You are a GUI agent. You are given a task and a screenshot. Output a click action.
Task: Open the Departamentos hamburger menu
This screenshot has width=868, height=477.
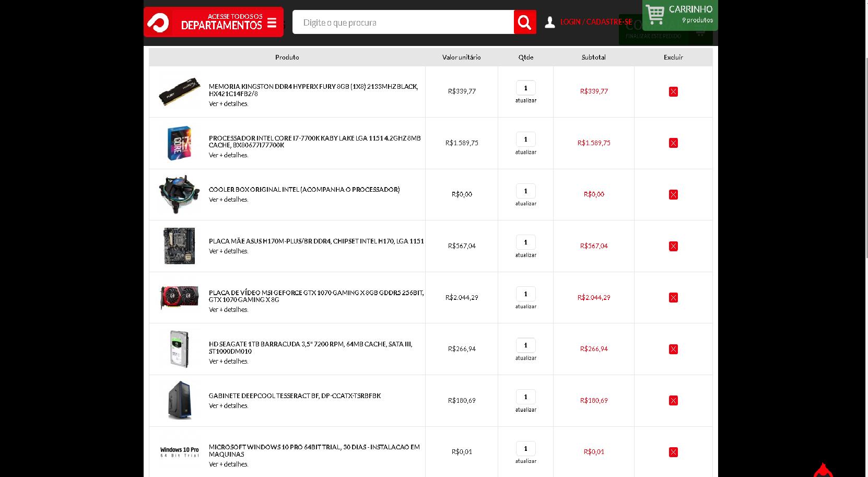coord(272,22)
